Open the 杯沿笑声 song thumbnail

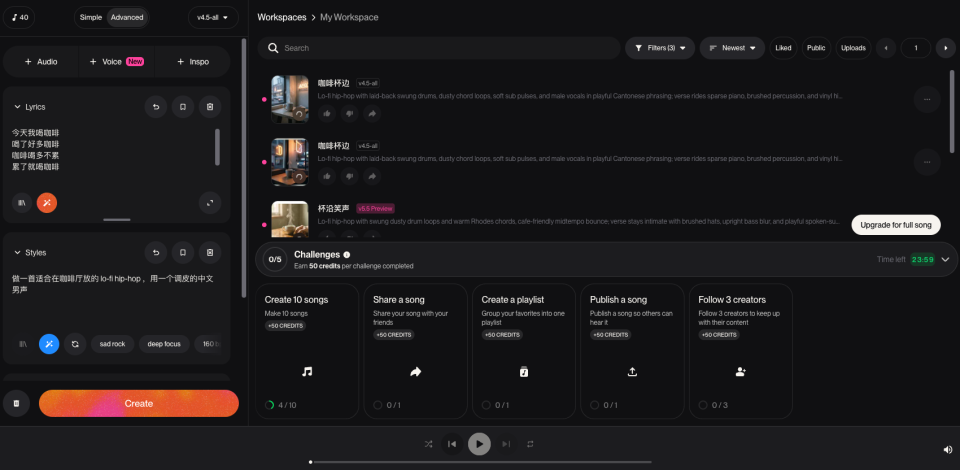click(x=290, y=219)
